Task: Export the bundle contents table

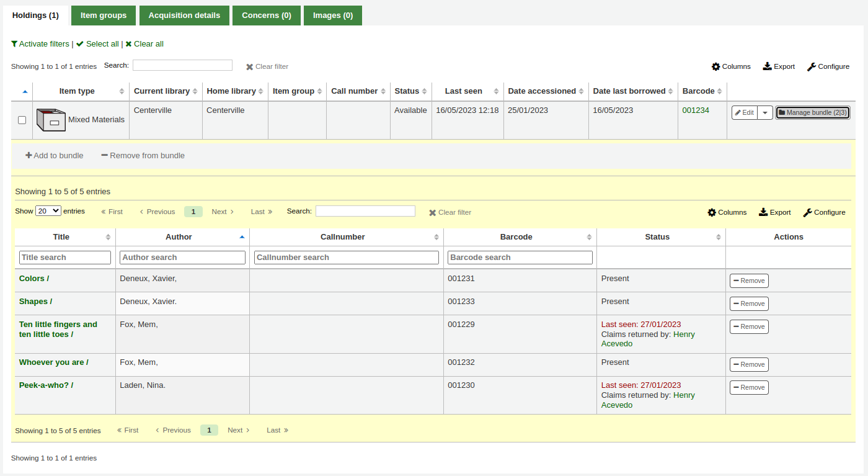Action: click(774, 212)
